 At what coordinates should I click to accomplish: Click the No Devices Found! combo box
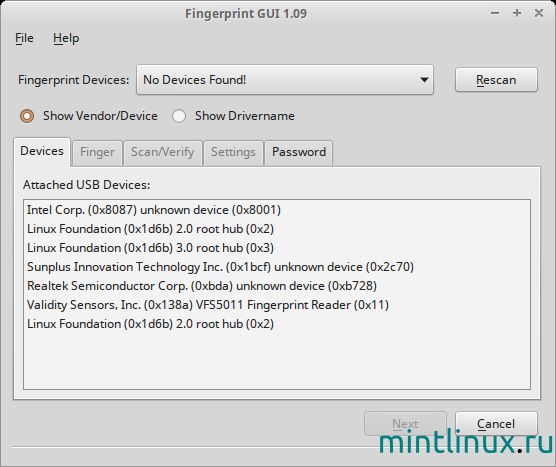(x=285, y=80)
